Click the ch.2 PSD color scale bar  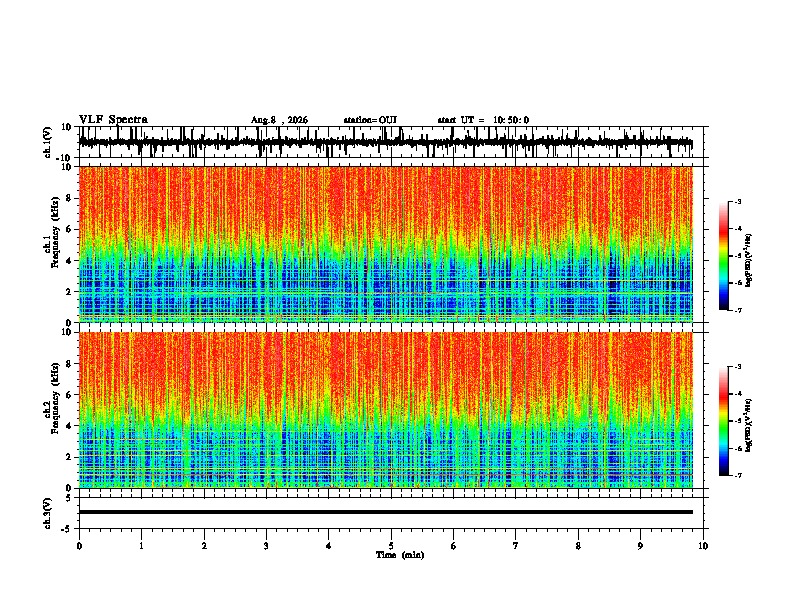pyautogui.click(x=723, y=421)
